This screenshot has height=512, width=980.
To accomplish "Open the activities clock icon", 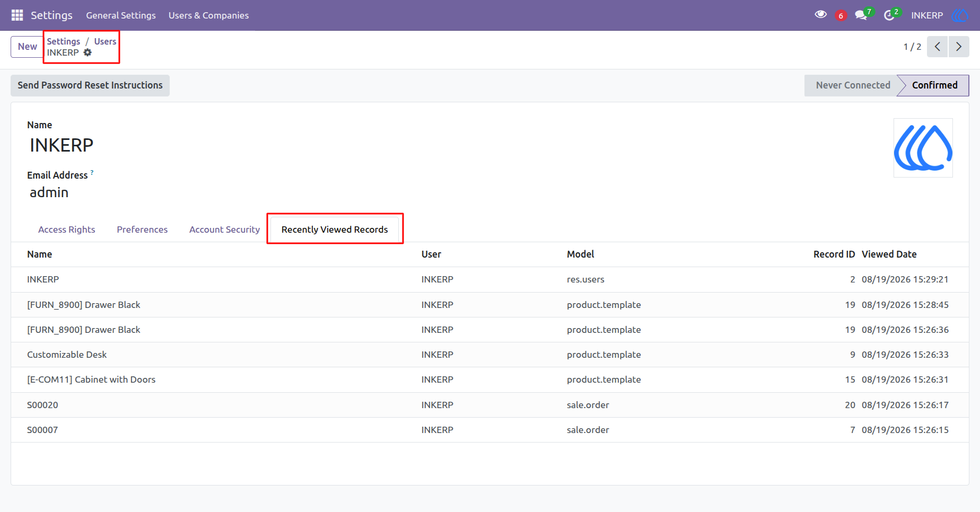I will [x=889, y=15].
